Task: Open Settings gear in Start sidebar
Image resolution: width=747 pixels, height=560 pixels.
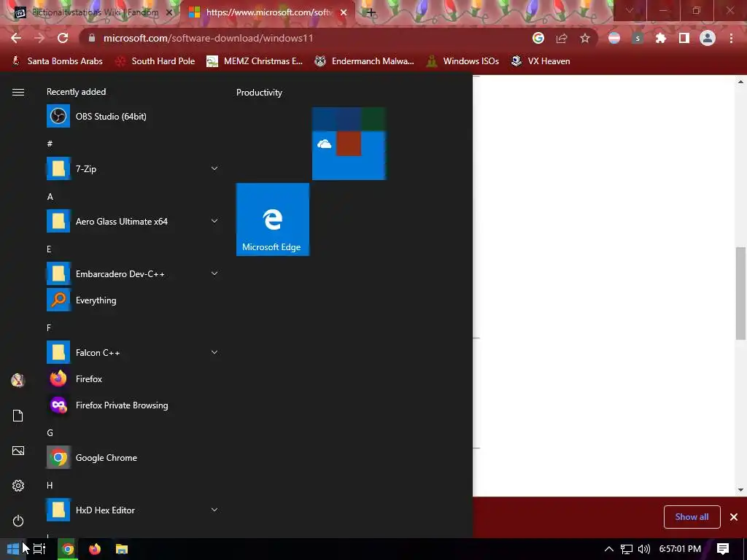Action: point(18,486)
